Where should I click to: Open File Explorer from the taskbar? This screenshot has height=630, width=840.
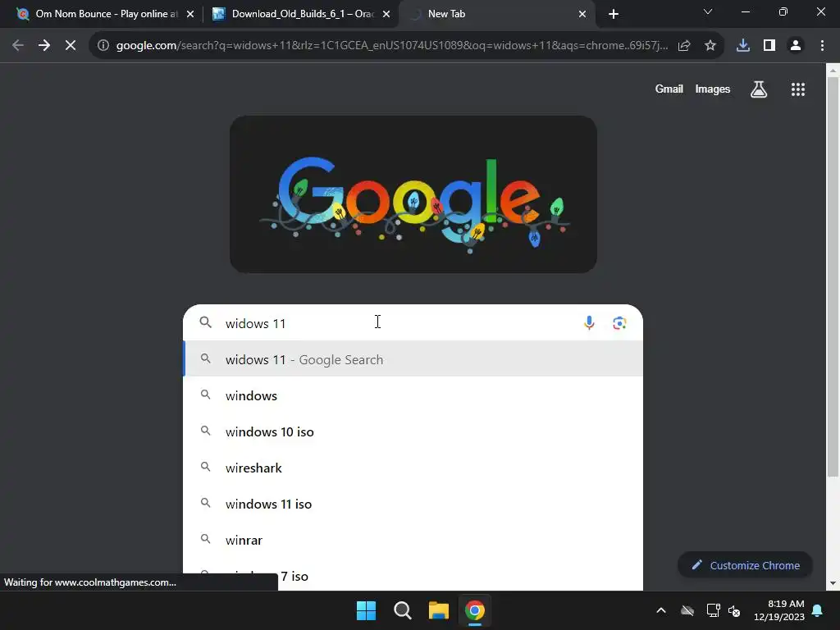[438, 610]
